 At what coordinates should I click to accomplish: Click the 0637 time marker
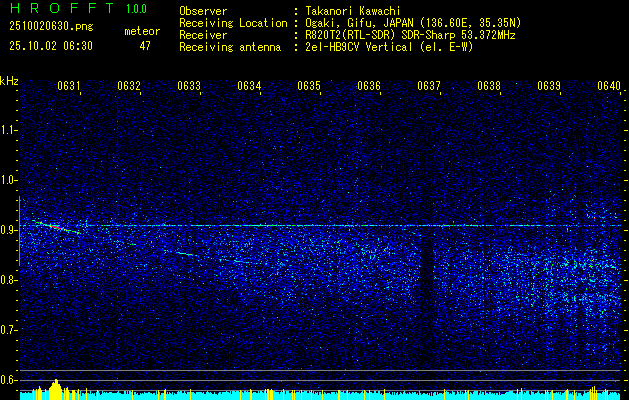[x=429, y=86]
